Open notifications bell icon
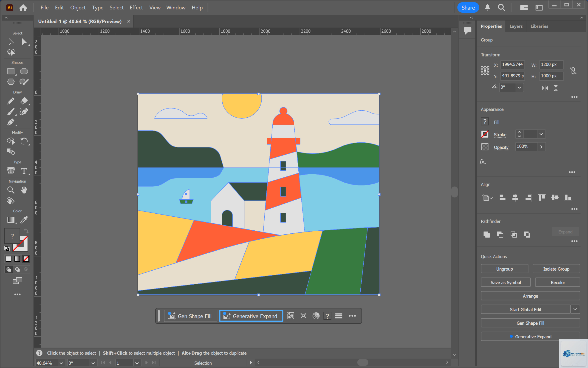The image size is (588, 368). [x=487, y=8]
